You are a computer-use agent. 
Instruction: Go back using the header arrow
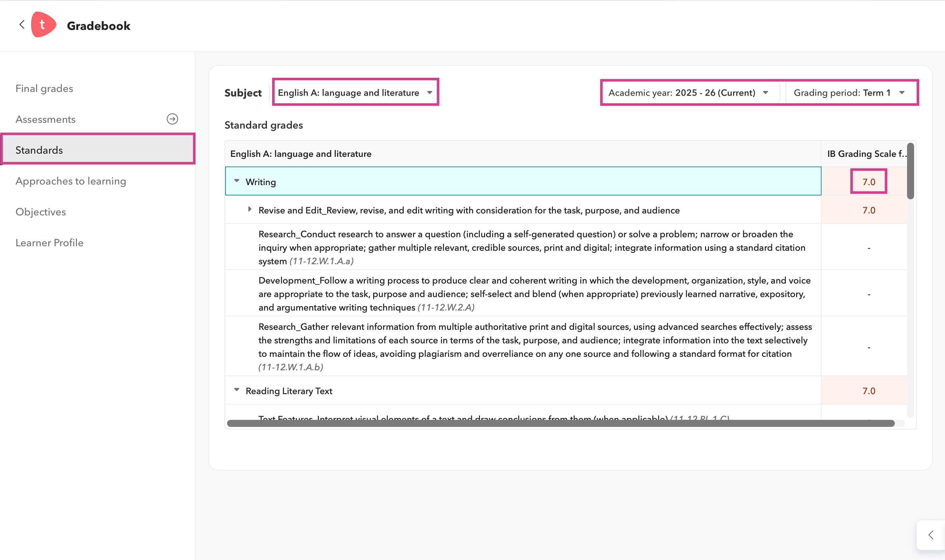click(x=22, y=25)
